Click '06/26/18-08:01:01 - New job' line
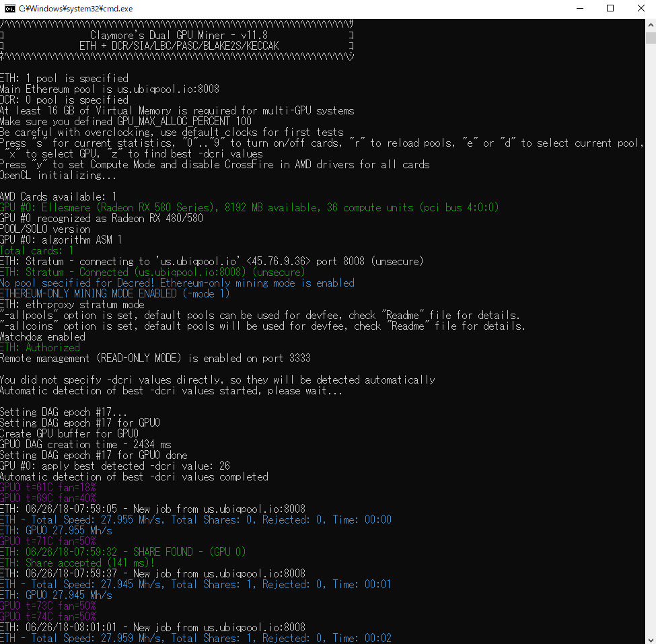The height and width of the screenshot is (644, 656). coord(153,628)
